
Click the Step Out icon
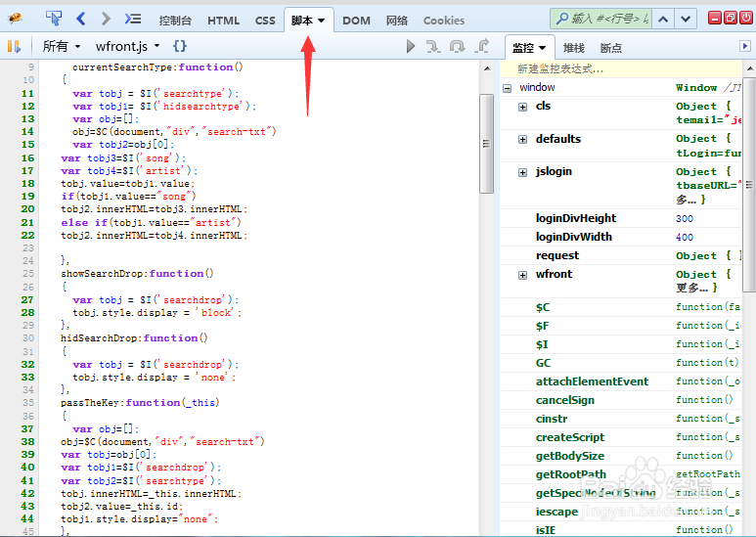pyautogui.click(x=481, y=46)
